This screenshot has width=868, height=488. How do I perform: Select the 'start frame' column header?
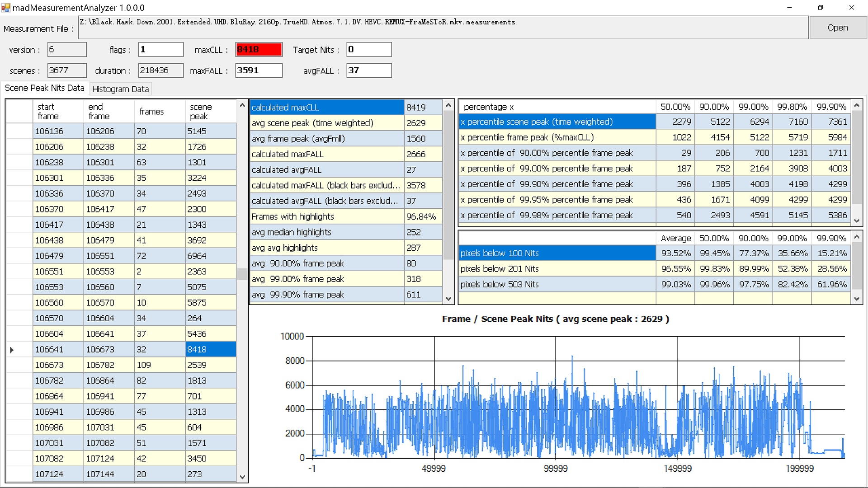58,111
